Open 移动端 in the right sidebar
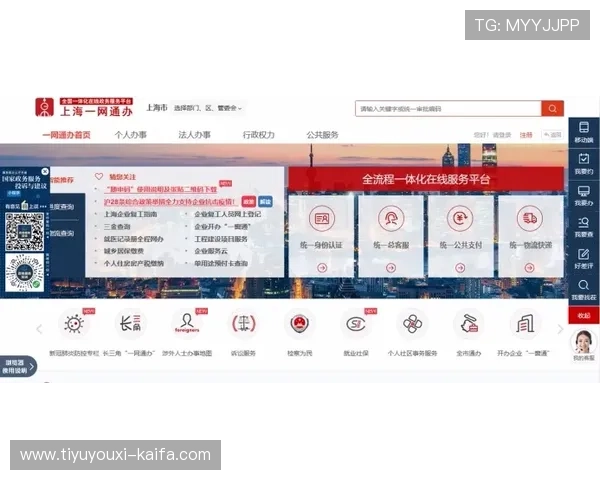600x480 pixels. click(584, 132)
